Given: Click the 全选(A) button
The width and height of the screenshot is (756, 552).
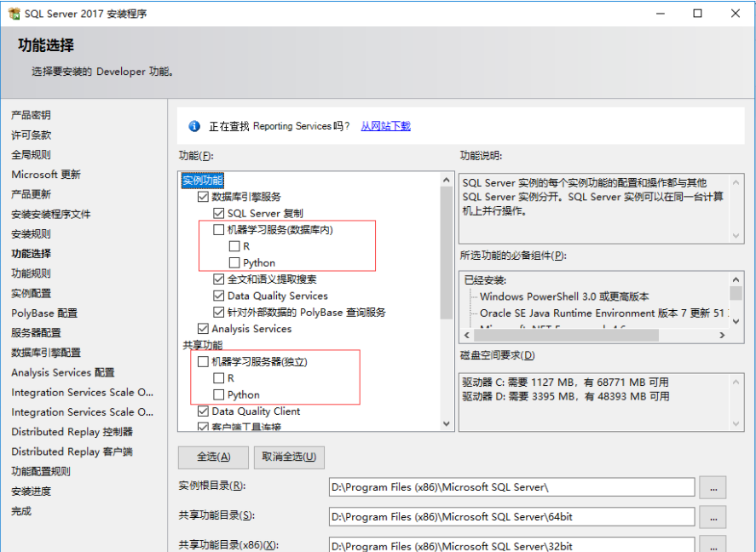Looking at the screenshot, I should tap(213, 457).
